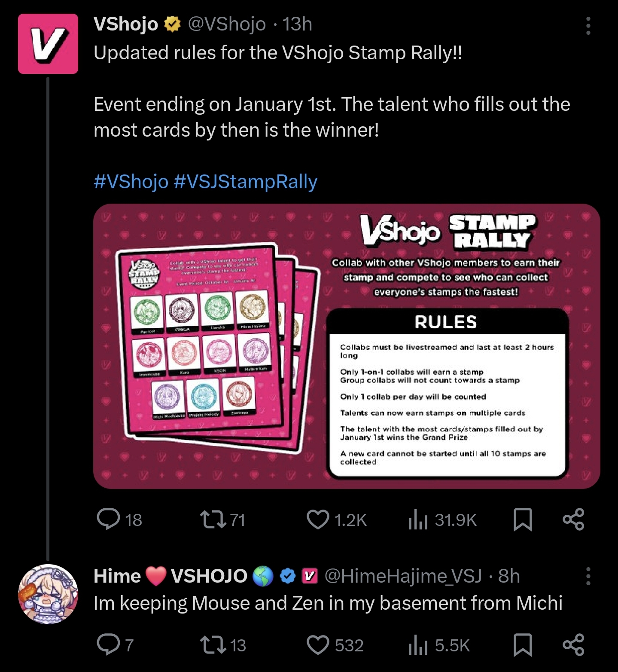Viewport: 618px width, 672px height.
Task: Open more options menu on VShojo tweet
Action: coord(588,26)
